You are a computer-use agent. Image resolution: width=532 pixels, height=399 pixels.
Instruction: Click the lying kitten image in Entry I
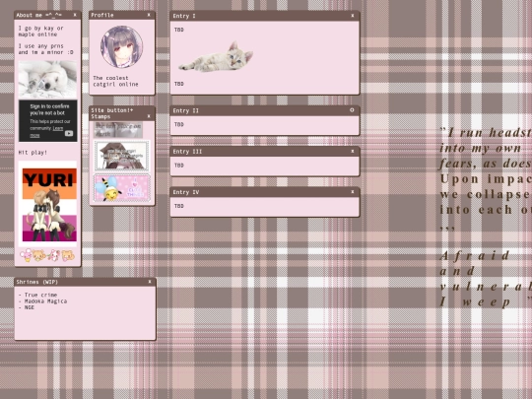coord(216,57)
